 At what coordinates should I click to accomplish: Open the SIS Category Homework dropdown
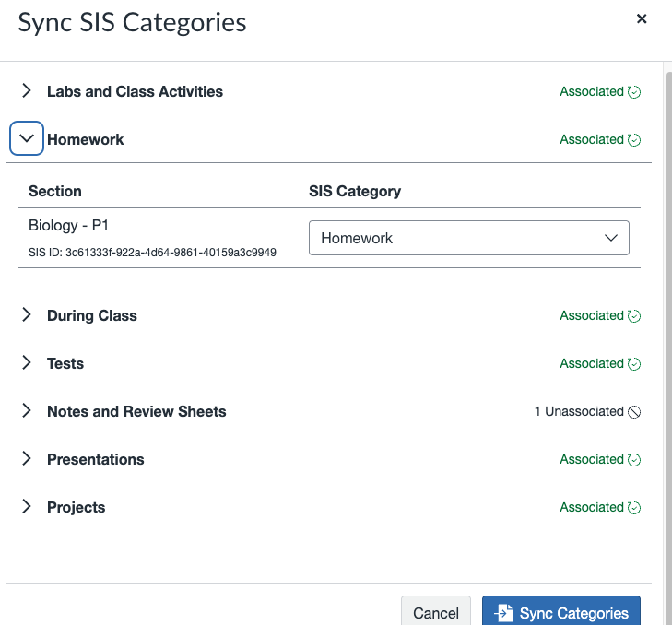(x=468, y=238)
